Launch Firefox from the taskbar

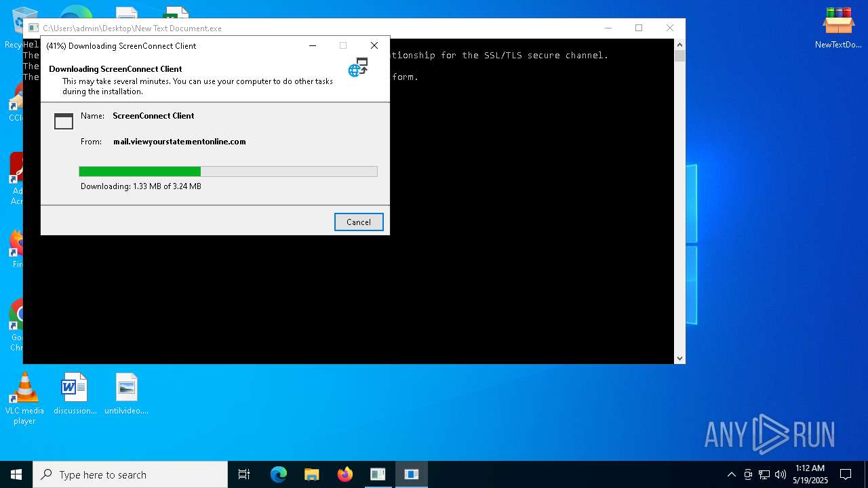(345, 474)
